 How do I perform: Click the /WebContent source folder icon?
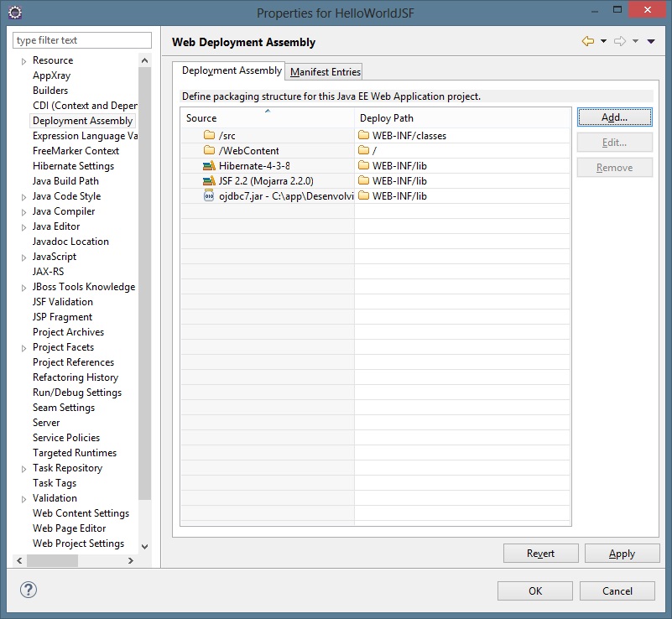tap(210, 151)
